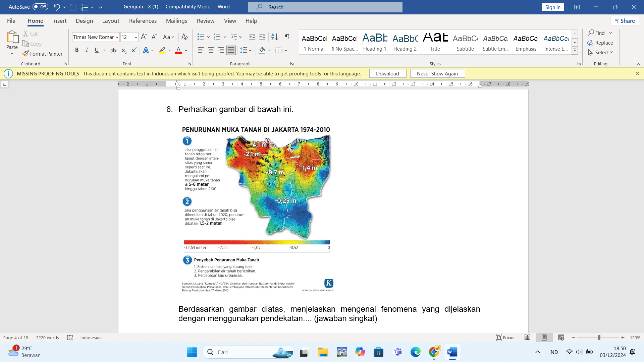
Task: Dismiss the proofing tools notification bar
Action: click(638, 73)
